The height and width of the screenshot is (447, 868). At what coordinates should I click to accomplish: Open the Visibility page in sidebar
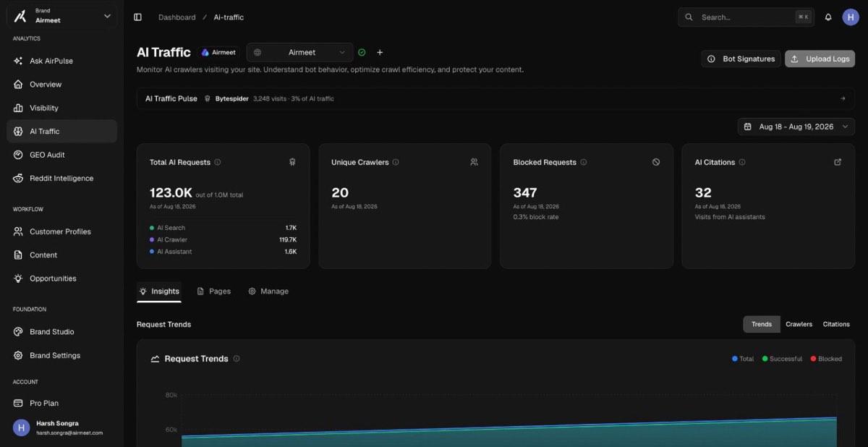(x=61, y=108)
